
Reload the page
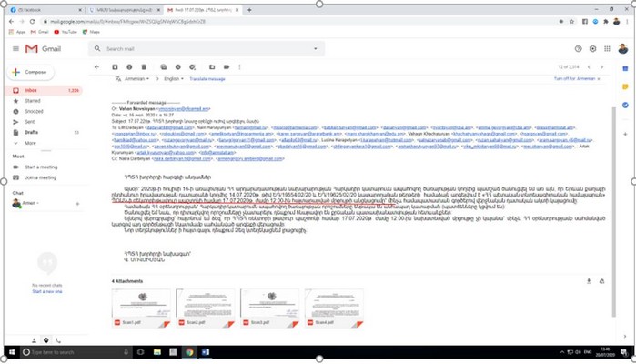pos(33,22)
